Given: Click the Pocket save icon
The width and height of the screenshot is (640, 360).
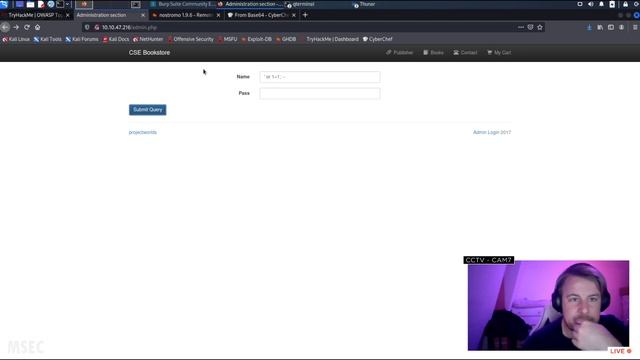Looking at the screenshot, I should click(530, 27).
